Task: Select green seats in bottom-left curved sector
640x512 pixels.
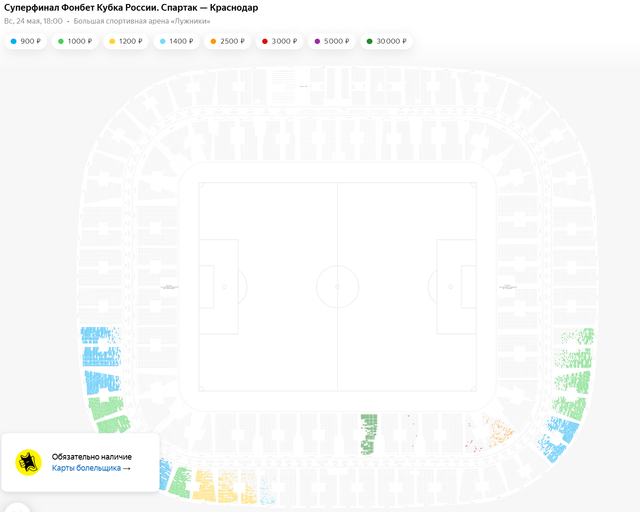Action: [106, 407]
